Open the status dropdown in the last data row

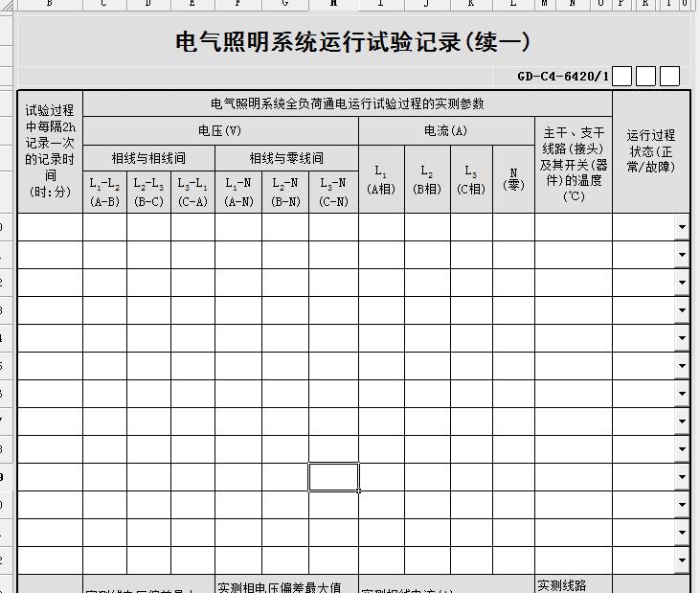(x=682, y=560)
